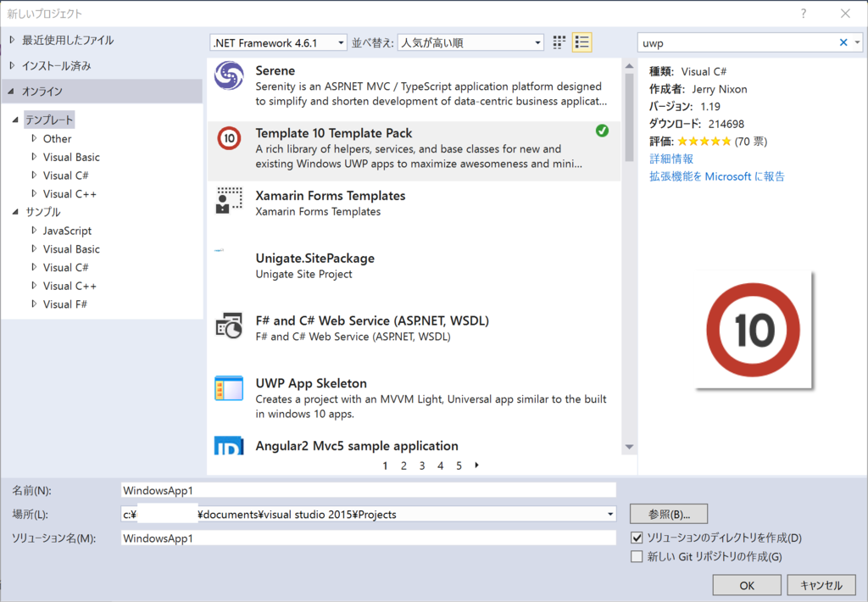Viewport: 868px width, 602px height.
Task: Select Visual C# under テンプレート
Action: [x=65, y=175]
